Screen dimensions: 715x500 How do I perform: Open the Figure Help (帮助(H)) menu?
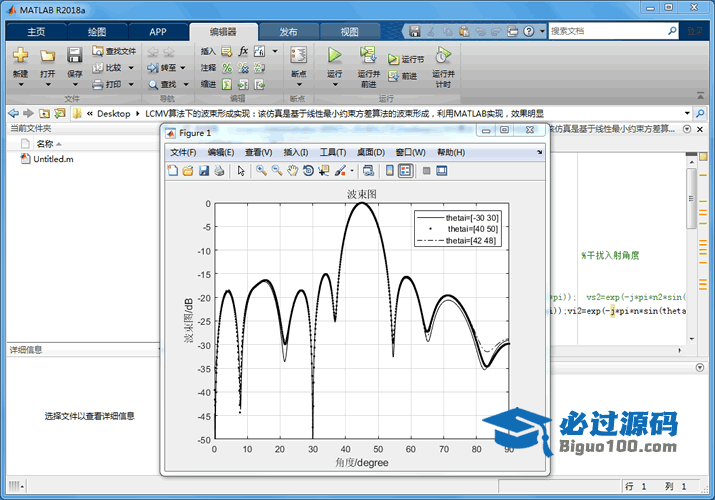click(x=451, y=152)
